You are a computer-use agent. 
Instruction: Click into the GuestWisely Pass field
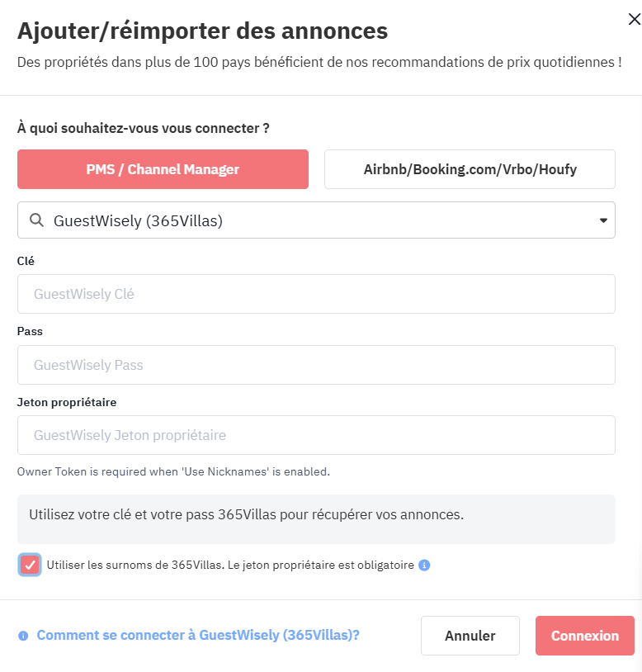click(x=316, y=365)
